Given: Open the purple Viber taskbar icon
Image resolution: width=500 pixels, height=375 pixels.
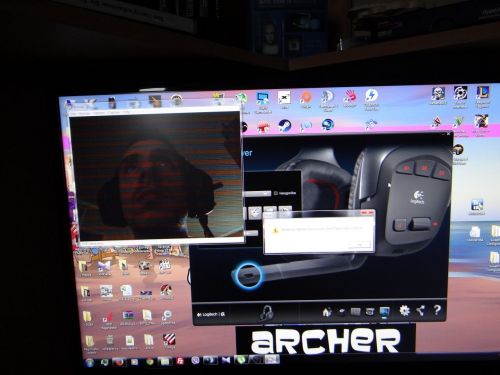Looking at the screenshot, I should 196,360.
